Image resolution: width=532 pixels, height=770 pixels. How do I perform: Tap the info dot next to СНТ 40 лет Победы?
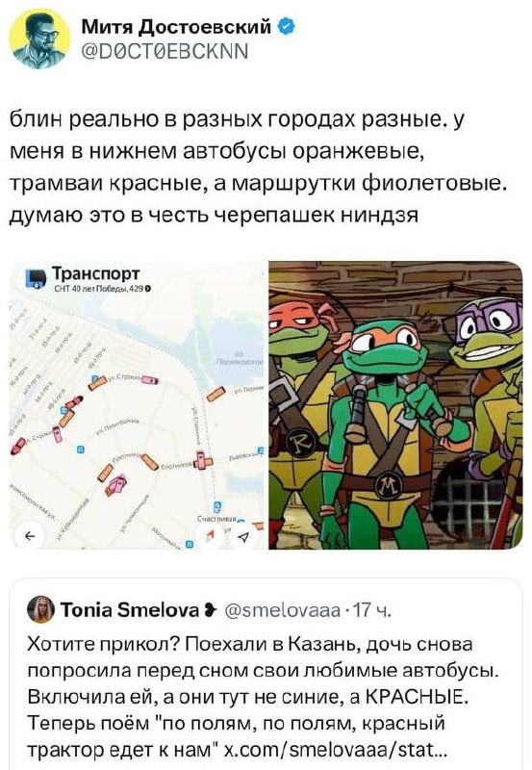(147, 289)
